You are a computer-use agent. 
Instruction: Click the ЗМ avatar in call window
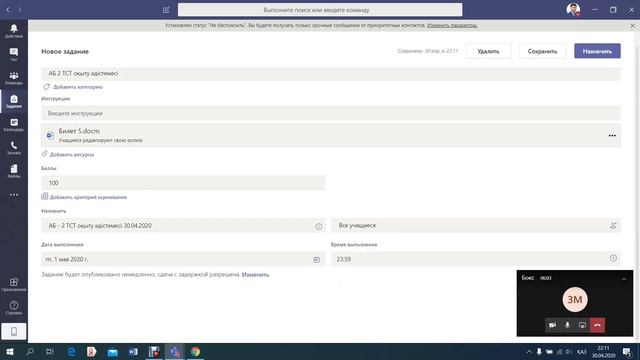coord(575,299)
